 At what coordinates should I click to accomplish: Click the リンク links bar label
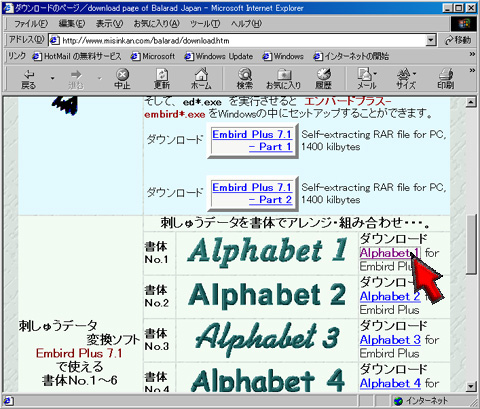click(x=17, y=56)
